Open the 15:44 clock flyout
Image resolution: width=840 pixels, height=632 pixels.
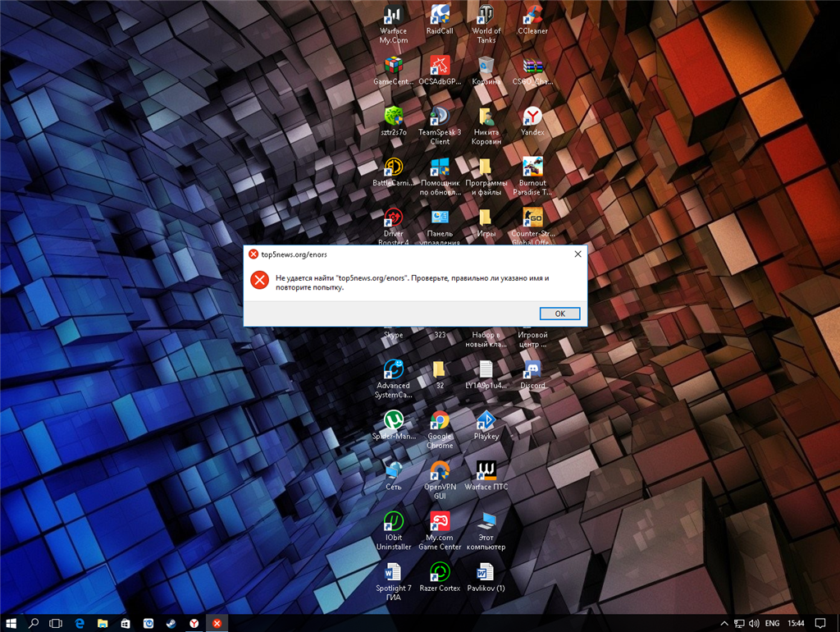(796, 623)
